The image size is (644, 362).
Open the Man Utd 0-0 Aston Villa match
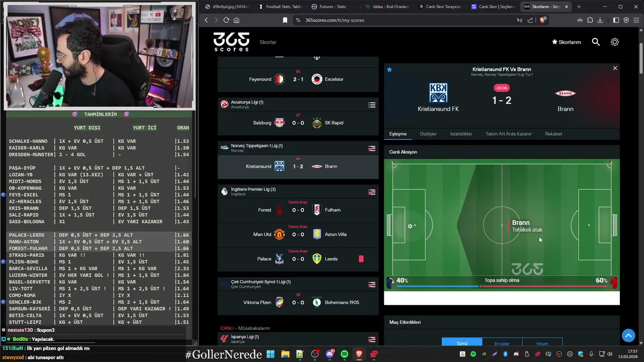click(298, 234)
